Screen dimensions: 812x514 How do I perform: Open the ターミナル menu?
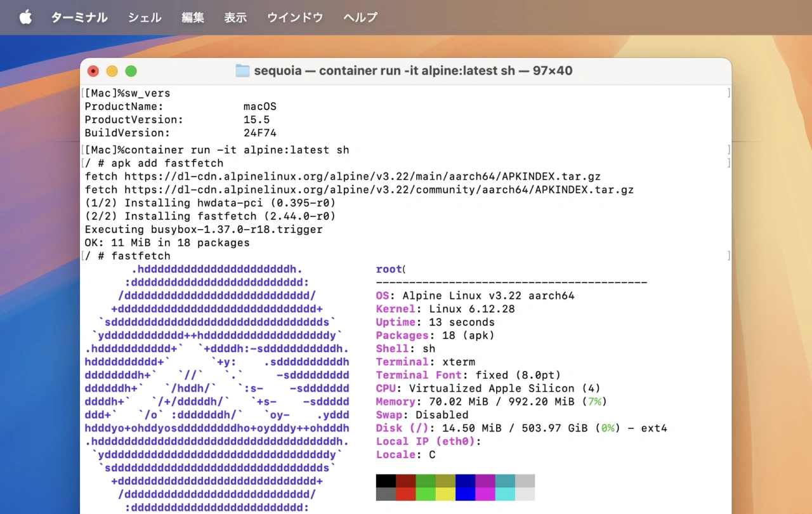[x=79, y=17]
